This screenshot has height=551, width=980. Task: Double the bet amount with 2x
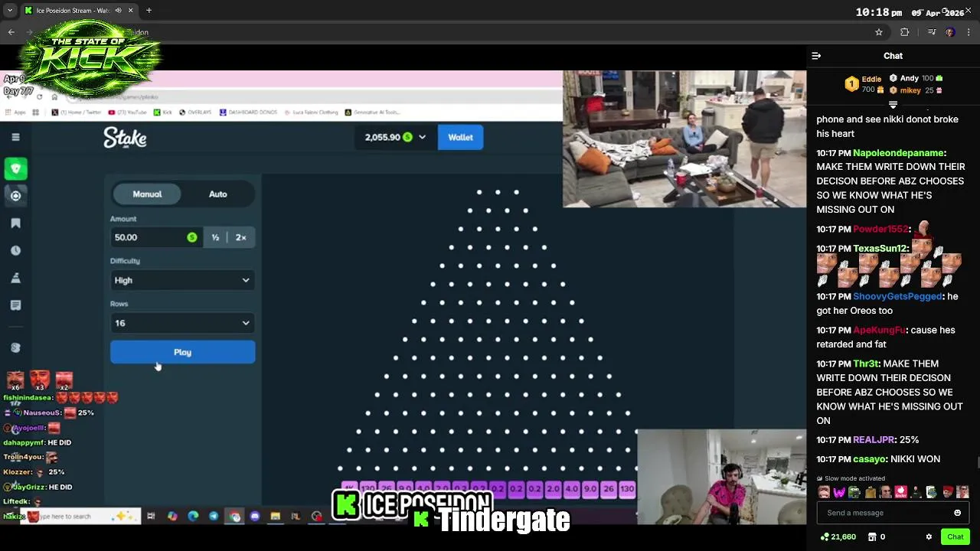coord(241,237)
